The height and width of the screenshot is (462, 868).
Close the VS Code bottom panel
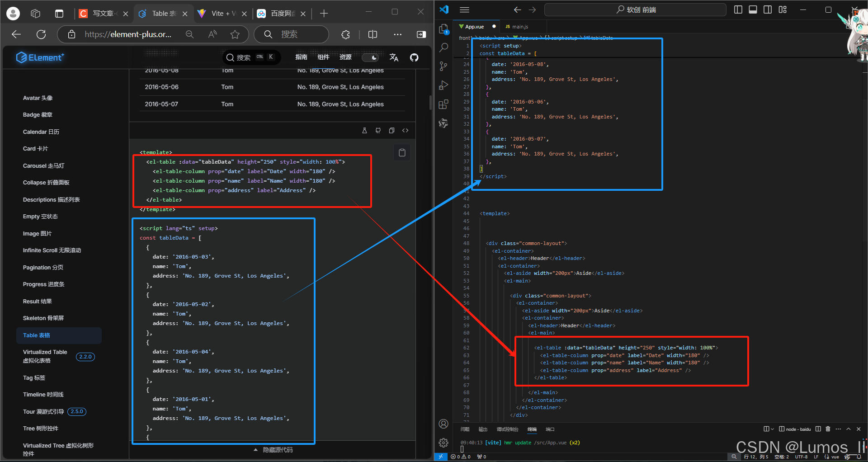click(x=859, y=429)
